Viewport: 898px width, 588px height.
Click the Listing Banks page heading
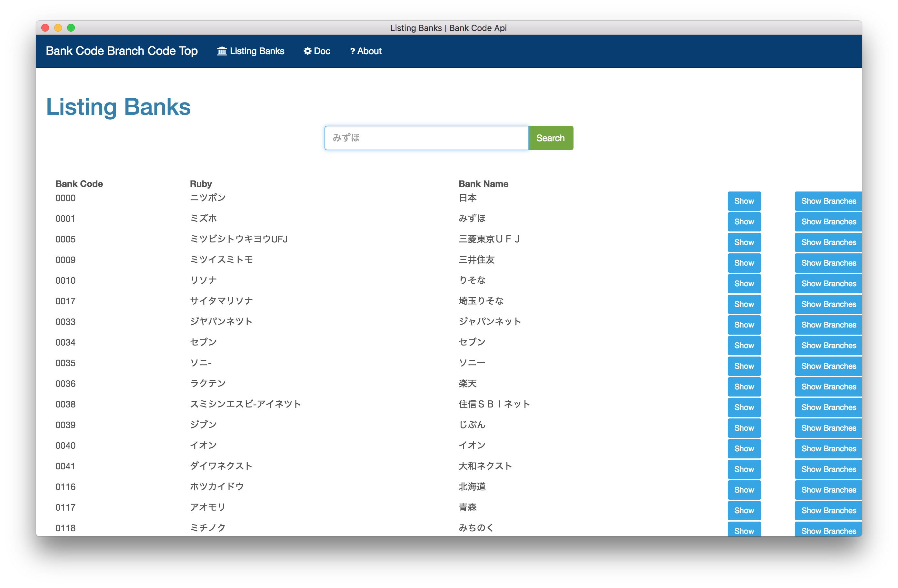118,107
